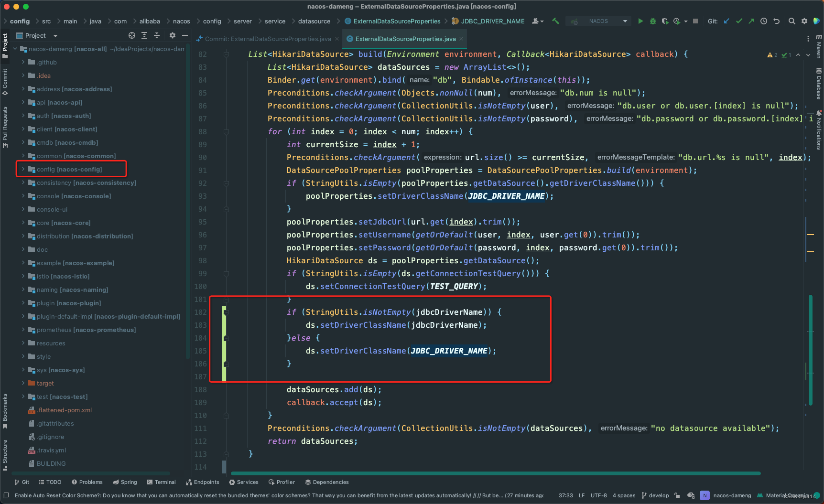Run NACOS with coverage
This screenshot has height=504, width=824.
[x=664, y=21]
